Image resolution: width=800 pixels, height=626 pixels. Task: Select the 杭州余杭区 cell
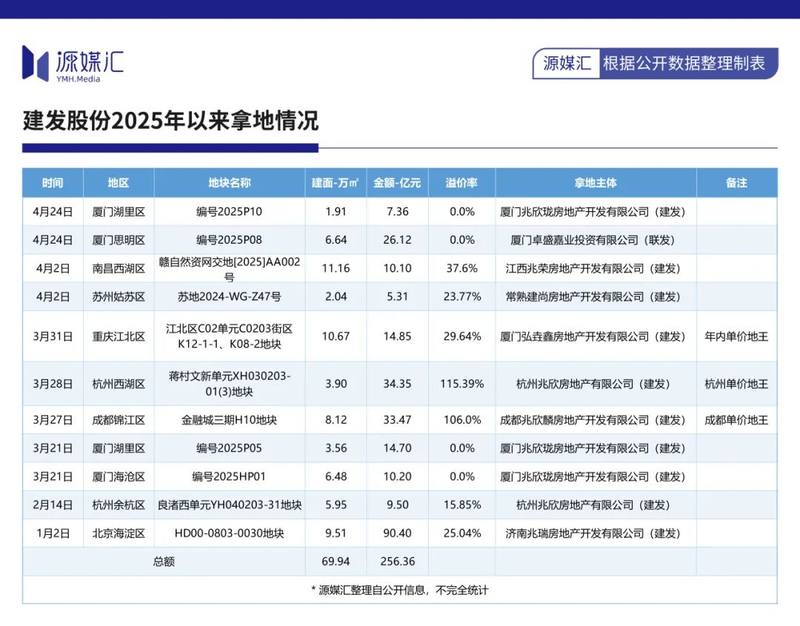118,505
